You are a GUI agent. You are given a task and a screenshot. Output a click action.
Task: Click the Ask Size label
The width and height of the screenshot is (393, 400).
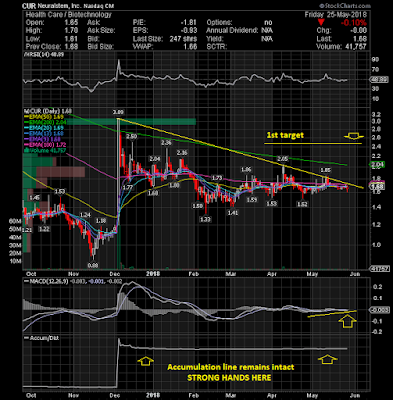pyautogui.click(x=101, y=31)
